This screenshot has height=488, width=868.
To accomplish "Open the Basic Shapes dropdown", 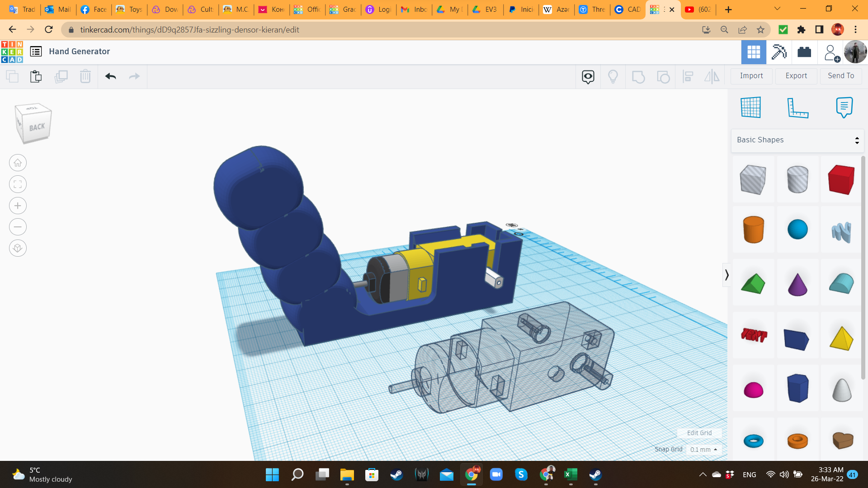I will tap(797, 140).
